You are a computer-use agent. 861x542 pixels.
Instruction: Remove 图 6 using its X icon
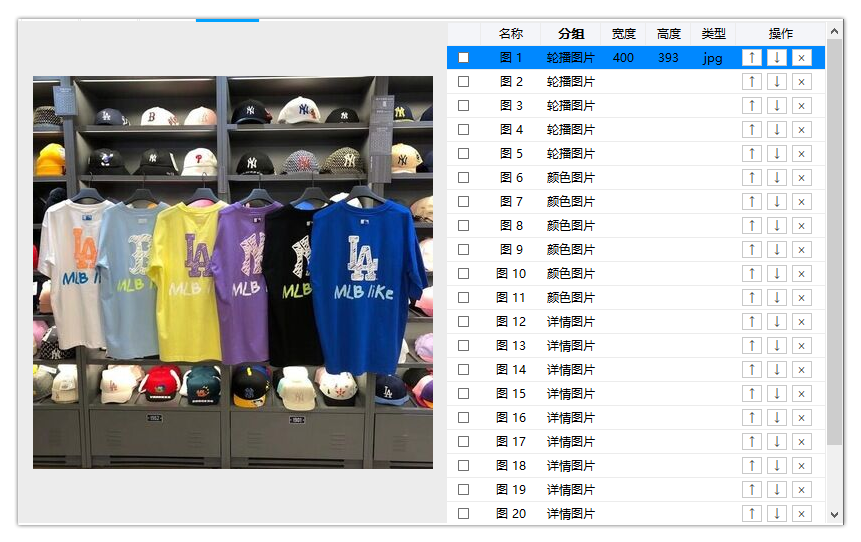[802, 177]
